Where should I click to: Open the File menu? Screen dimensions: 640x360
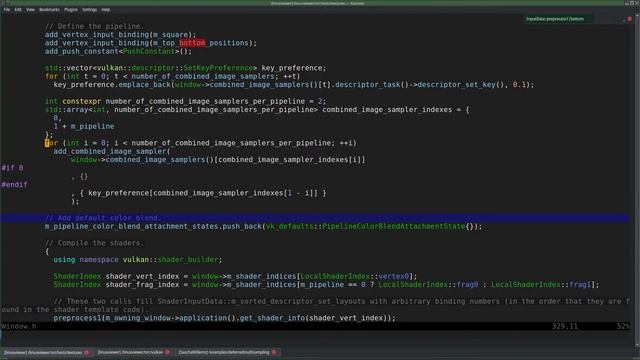coord(7,9)
